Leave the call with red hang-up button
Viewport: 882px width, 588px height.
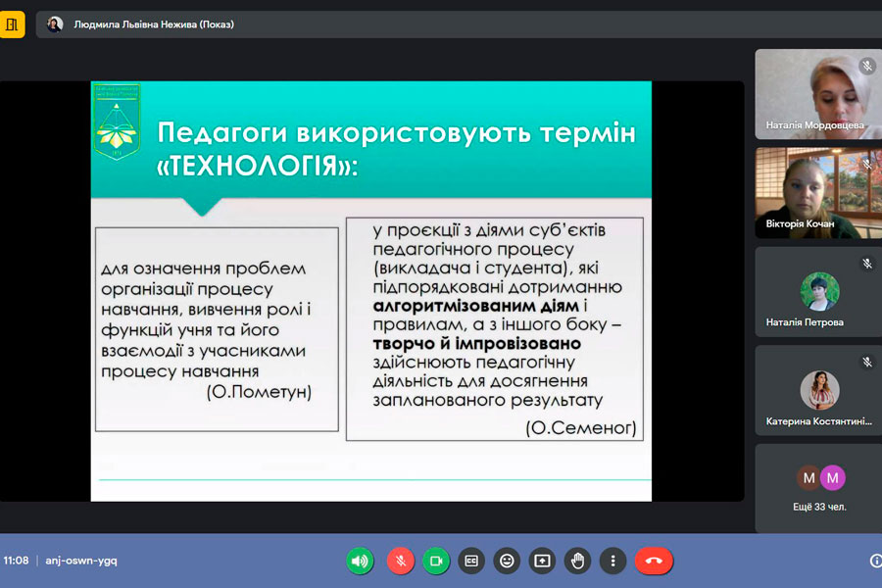coord(654,561)
